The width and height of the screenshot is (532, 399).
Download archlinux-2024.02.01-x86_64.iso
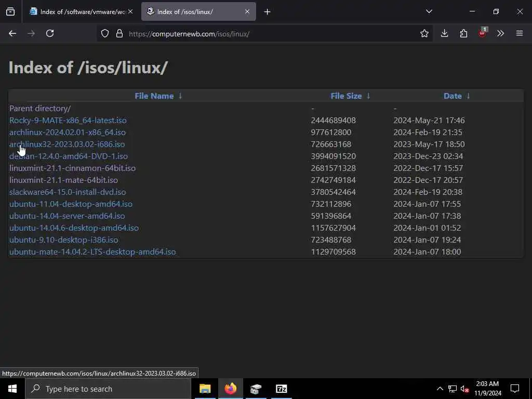(x=67, y=132)
